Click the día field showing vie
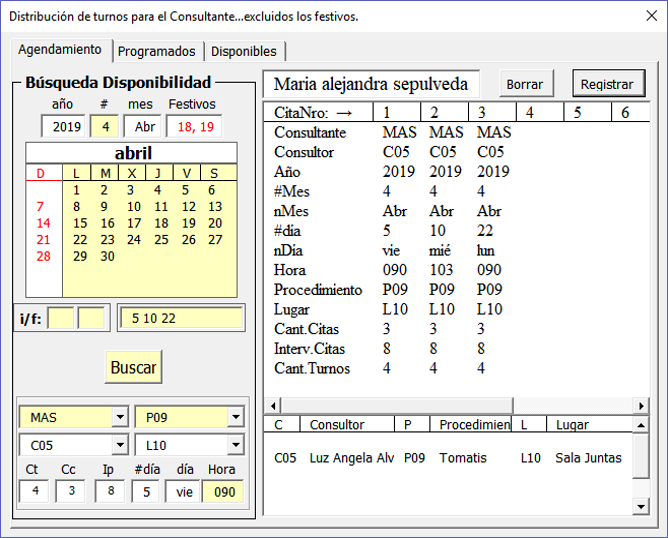The height and width of the screenshot is (538, 668). pyautogui.click(x=183, y=491)
